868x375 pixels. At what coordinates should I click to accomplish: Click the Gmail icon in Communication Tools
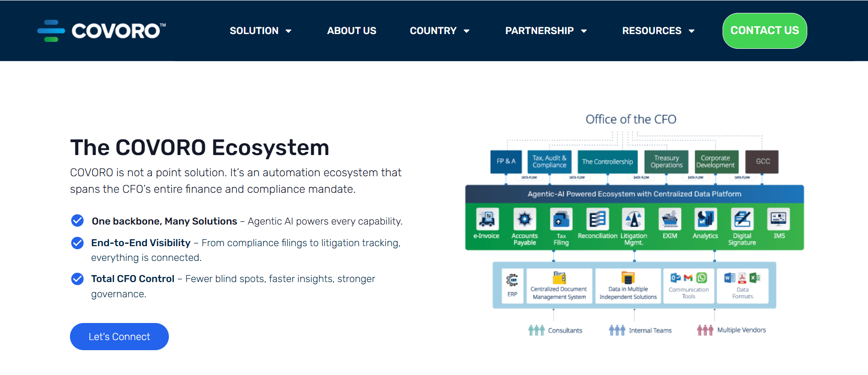pos(689,278)
